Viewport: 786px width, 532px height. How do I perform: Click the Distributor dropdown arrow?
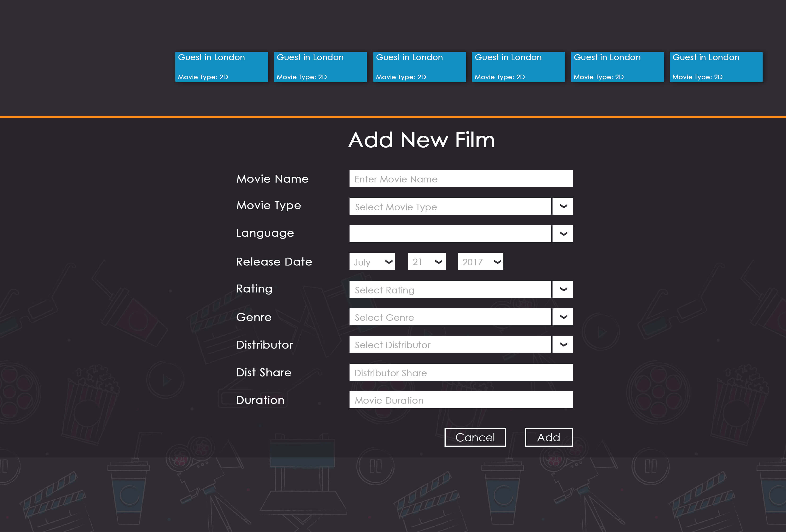tap(563, 344)
